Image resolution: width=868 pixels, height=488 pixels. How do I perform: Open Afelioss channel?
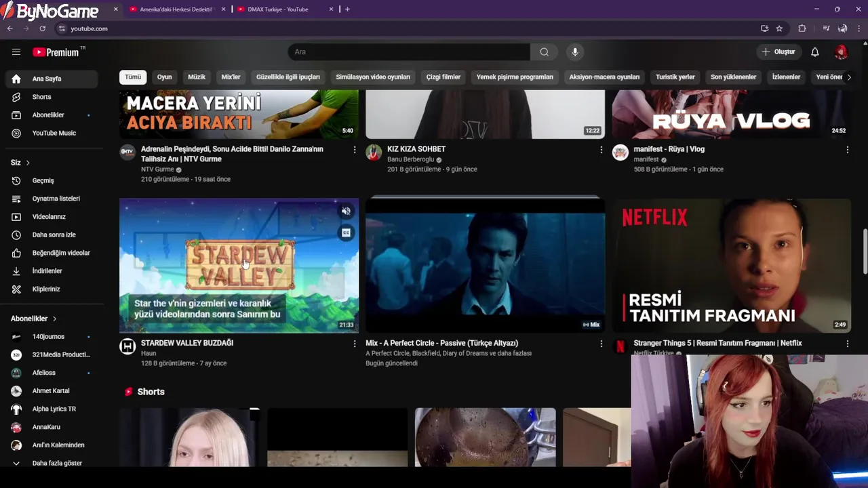[52, 373]
